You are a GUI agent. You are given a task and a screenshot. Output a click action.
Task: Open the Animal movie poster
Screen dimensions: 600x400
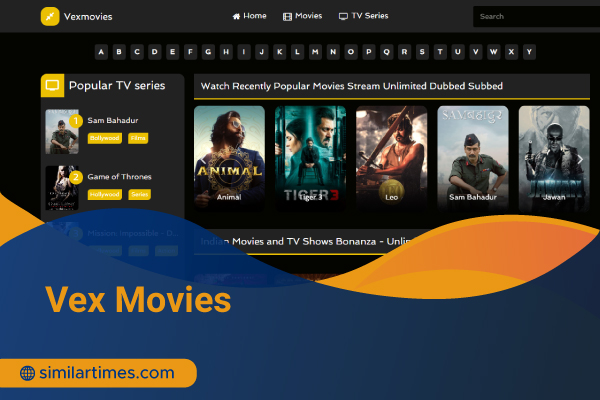click(x=229, y=158)
